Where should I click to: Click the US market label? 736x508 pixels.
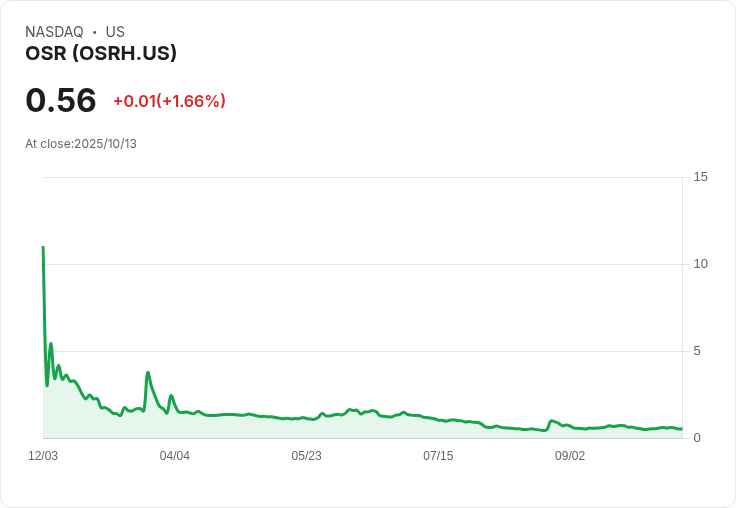(x=115, y=32)
